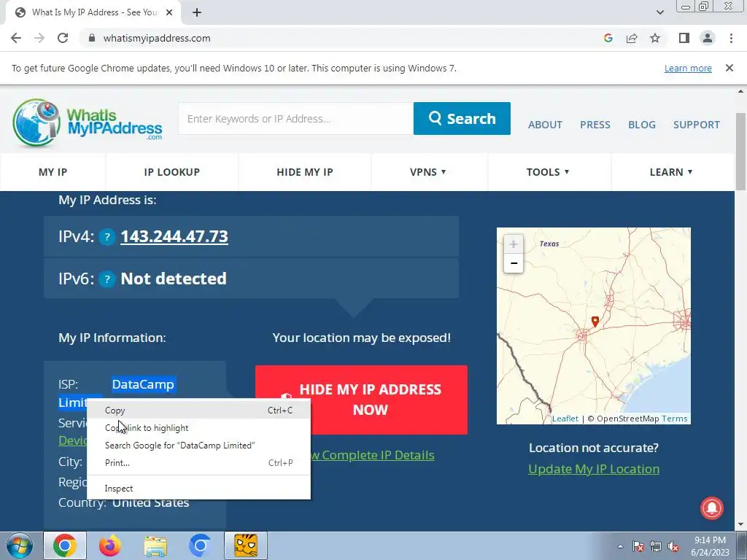The width and height of the screenshot is (747, 560).
Task: Expand the LEARN dropdown menu
Action: [671, 172]
